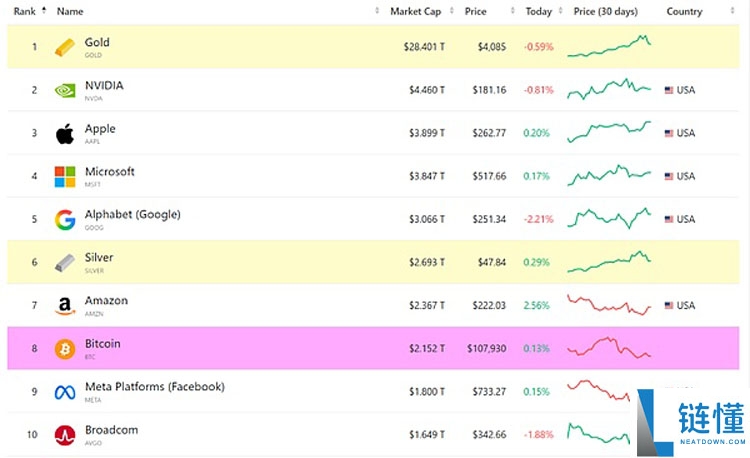Click Microsoft's 30-day price sparkline
This screenshot has height=458, width=750.
coord(609,175)
